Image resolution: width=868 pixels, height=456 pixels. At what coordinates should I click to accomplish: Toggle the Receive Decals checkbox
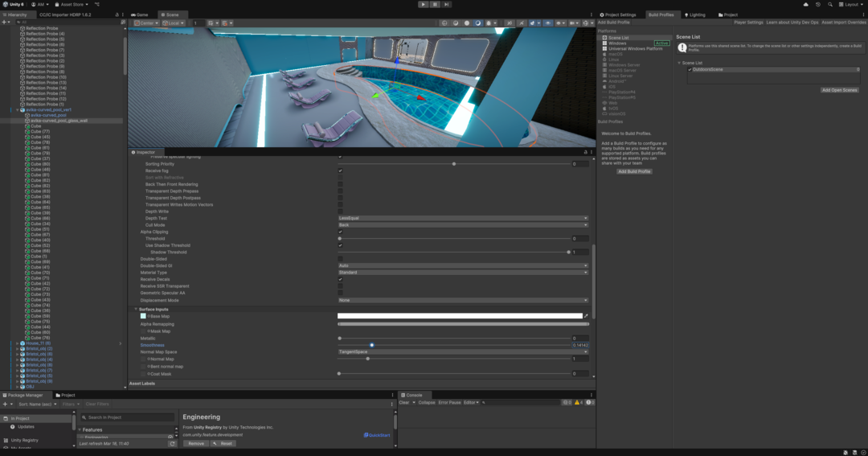click(x=340, y=279)
